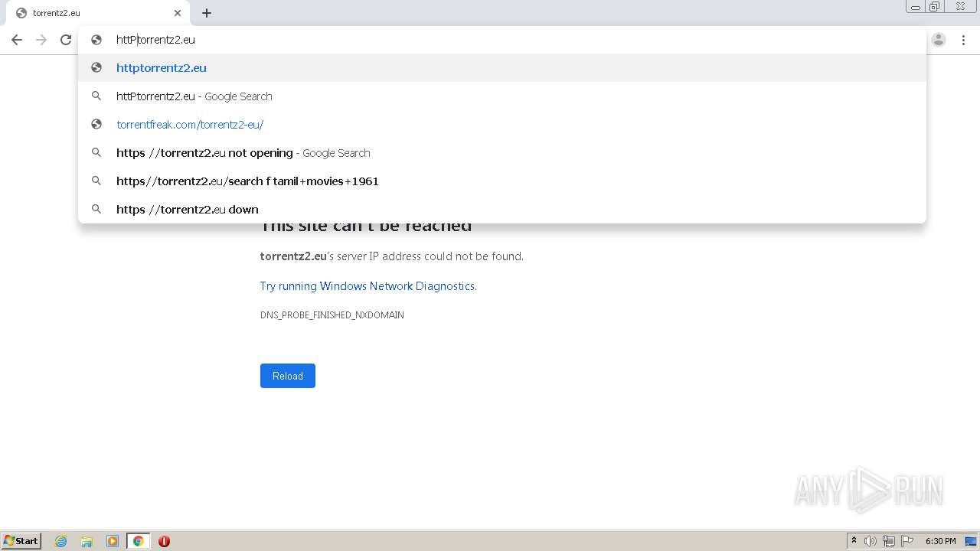This screenshot has height=551, width=980.
Task: Launch Internet Explorer from the taskbar
Action: (x=61, y=541)
